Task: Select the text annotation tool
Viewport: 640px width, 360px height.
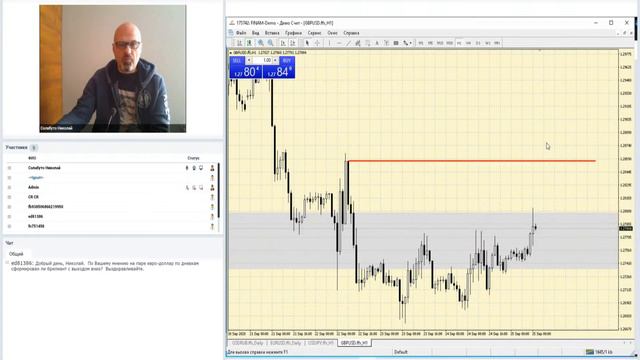Action: point(377,43)
